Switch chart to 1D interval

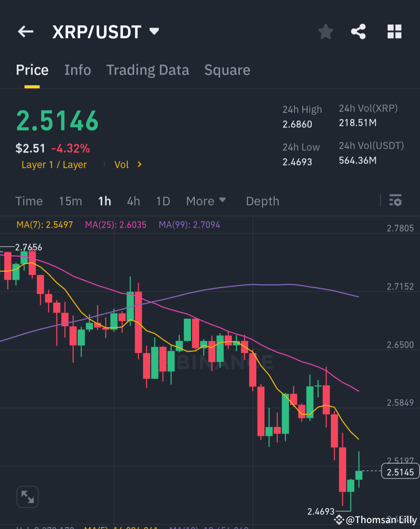pyautogui.click(x=163, y=201)
